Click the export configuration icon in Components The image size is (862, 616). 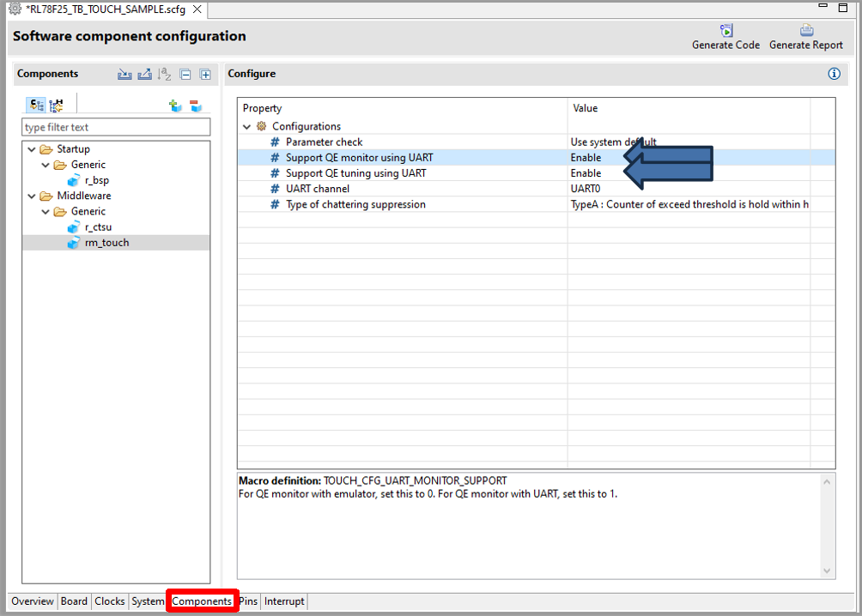click(x=144, y=75)
